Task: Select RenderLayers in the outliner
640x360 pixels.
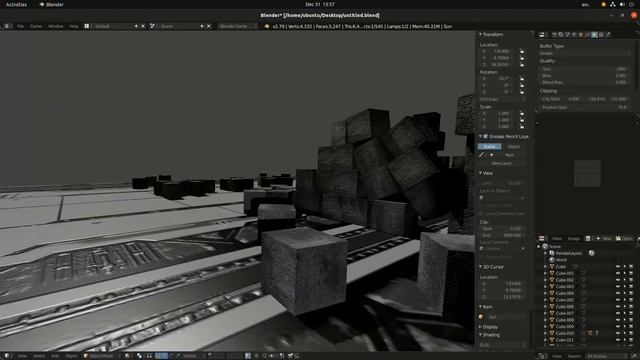Action: 569,253
